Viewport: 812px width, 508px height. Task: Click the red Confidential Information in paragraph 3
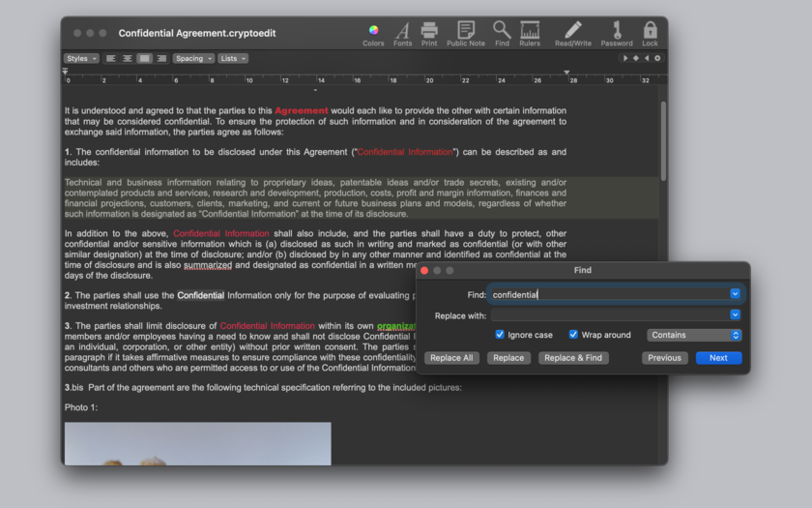pyautogui.click(x=267, y=326)
